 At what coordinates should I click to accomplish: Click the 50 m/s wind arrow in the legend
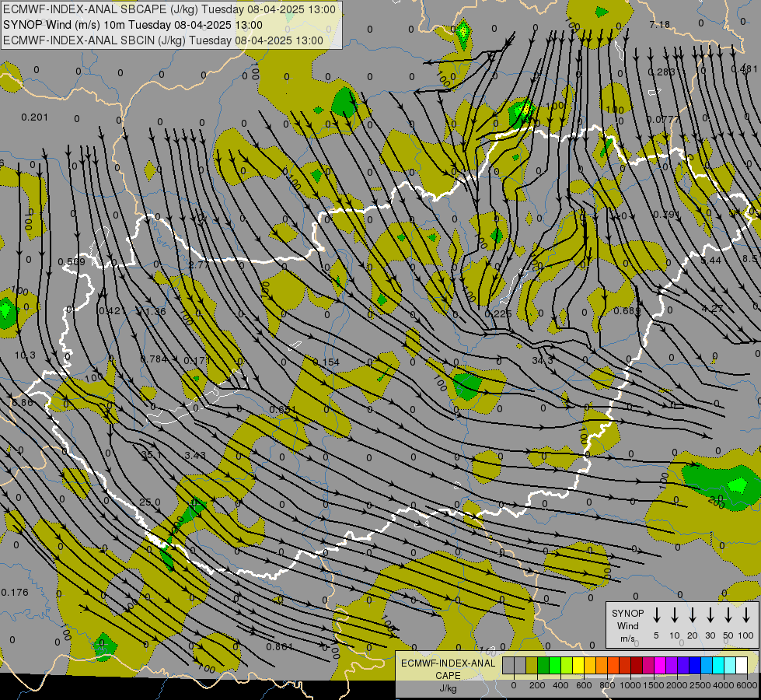[x=728, y=615]
